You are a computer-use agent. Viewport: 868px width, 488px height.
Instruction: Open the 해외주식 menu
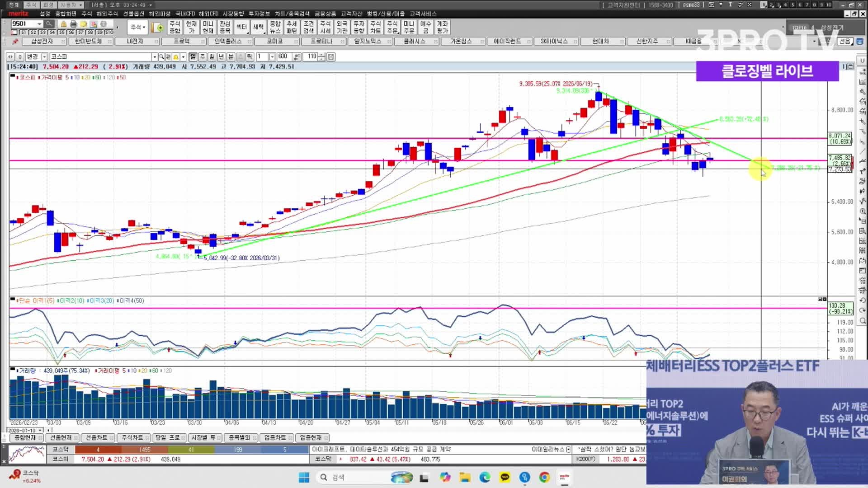click(107, 14)
